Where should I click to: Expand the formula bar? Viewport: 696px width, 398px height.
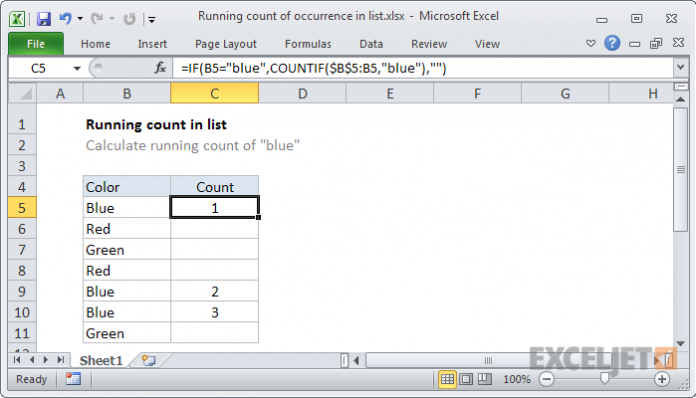[680, 68]
